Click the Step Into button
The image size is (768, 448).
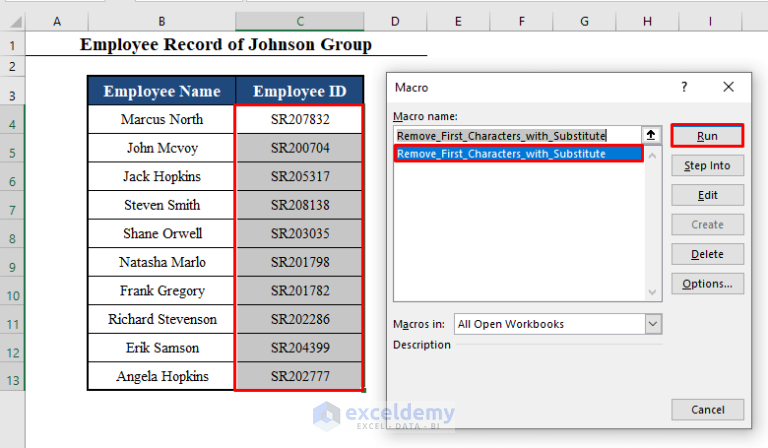(x=707, y=165)
